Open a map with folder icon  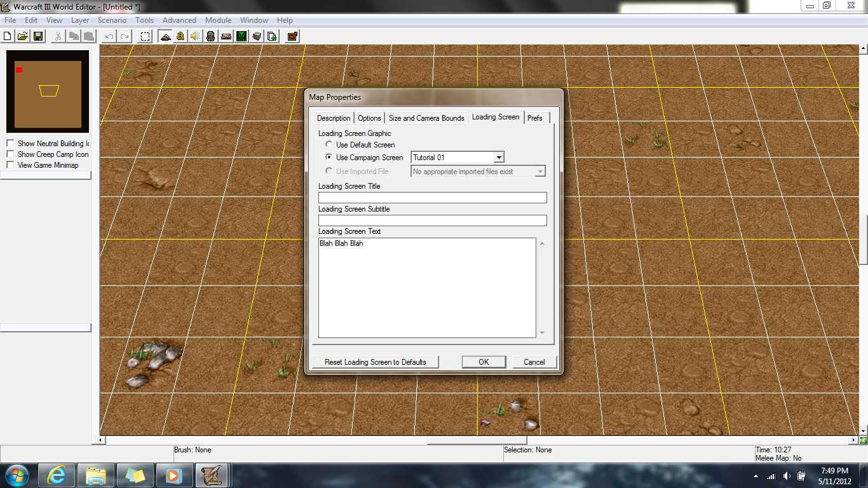point(23,36)
